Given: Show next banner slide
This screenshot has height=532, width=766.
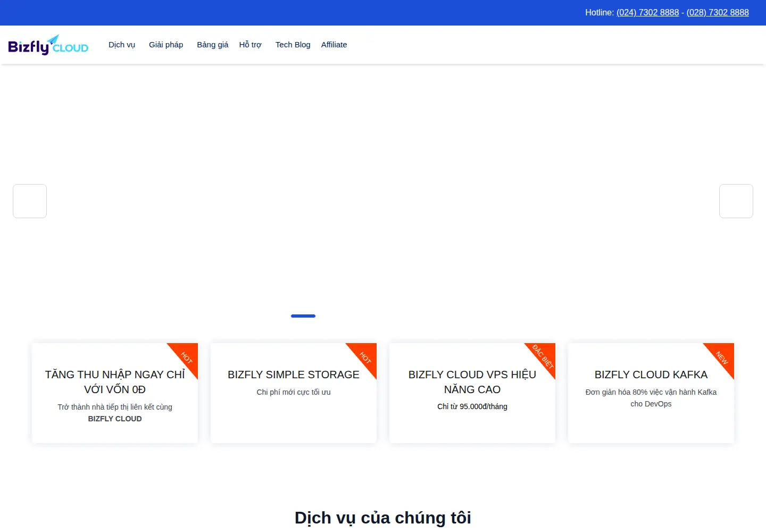Looking at the screenshot, I should (736, 201).
